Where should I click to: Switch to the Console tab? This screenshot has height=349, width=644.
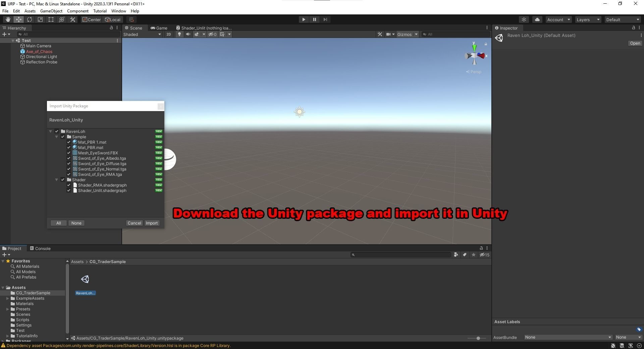40,249
